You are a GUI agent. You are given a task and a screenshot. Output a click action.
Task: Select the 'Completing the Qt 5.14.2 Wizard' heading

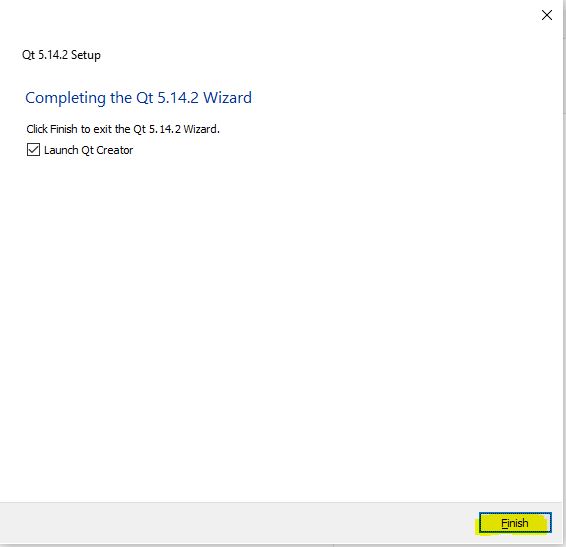139,98
